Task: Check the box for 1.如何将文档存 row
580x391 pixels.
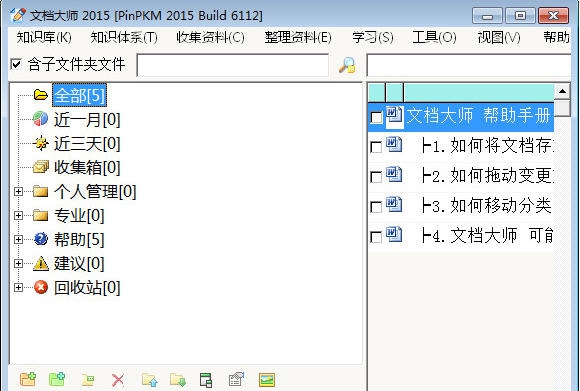Action: (376, 147)
